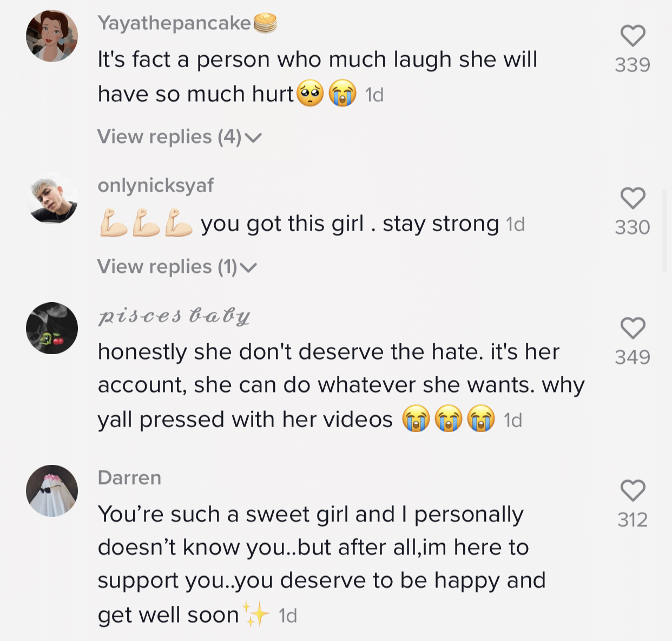Image resolution: width=672 pixels, height=641 pixels.
Task: Tap the heart on Darren's comment
Action: point(632,491)
